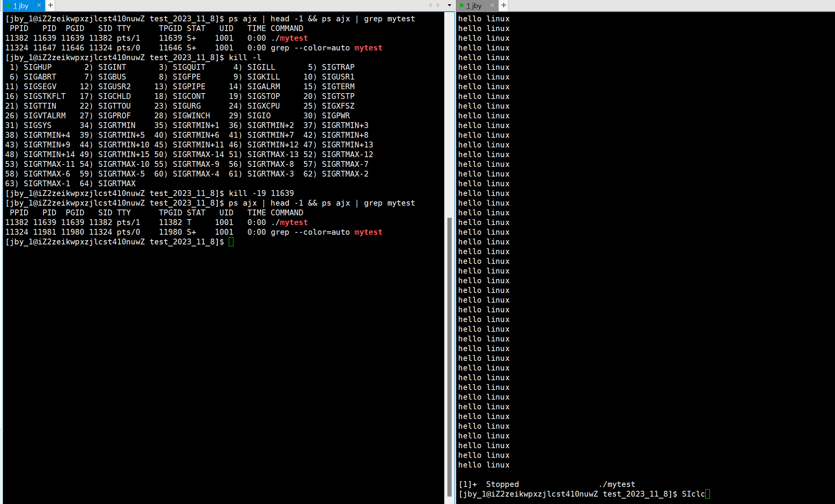Screen dimensions: 835x504
Task: Click TPGID '11382' in the stopped mytest row
Action: [x=170, y=222]
